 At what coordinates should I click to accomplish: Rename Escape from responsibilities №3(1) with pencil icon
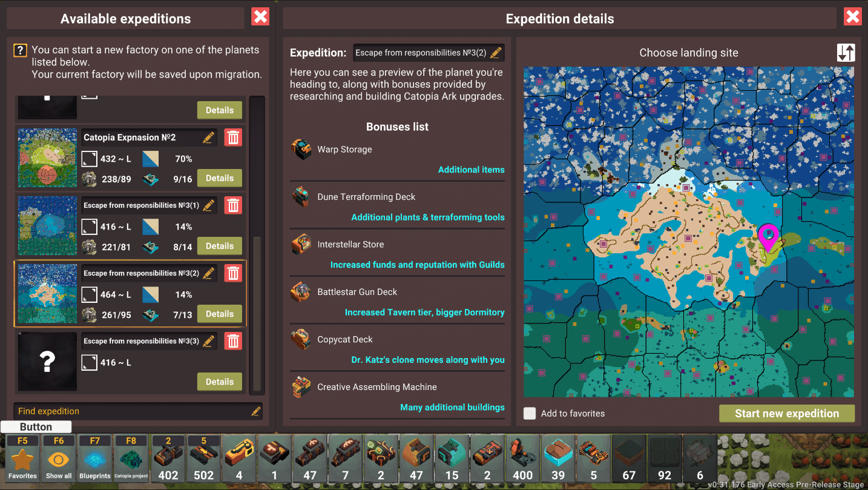pyautogui.click(x=209, y=205)
